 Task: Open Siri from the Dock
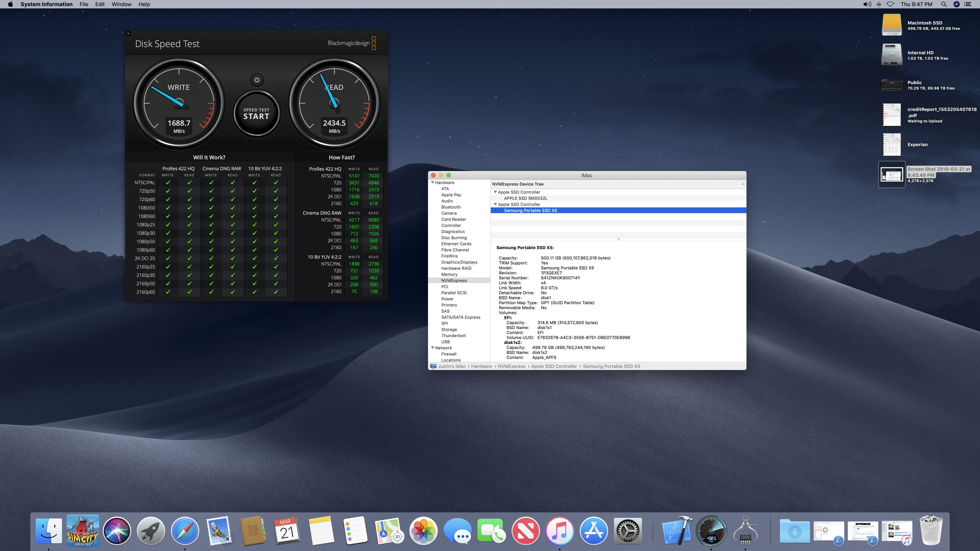point(117,531)
